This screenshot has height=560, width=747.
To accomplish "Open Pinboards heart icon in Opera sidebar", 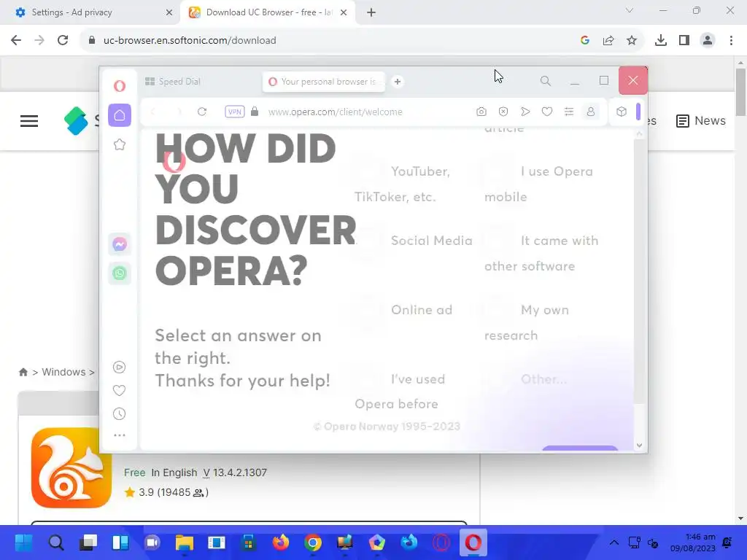I will [119, 391].
